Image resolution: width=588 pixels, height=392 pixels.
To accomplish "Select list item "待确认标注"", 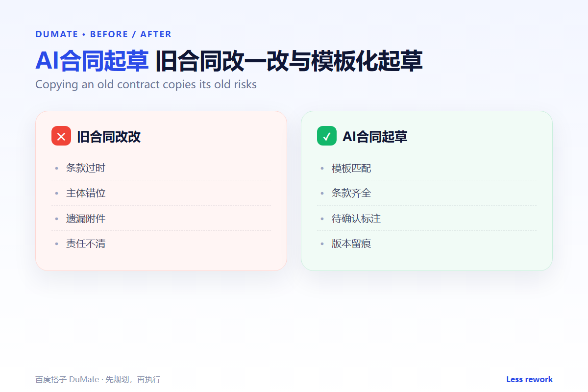I will coord(356,219).
